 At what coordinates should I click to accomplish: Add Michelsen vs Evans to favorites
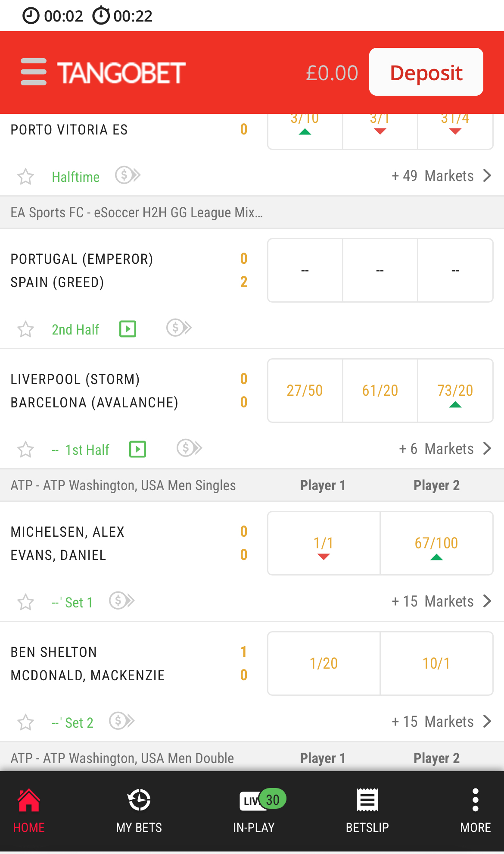point(26,602)
